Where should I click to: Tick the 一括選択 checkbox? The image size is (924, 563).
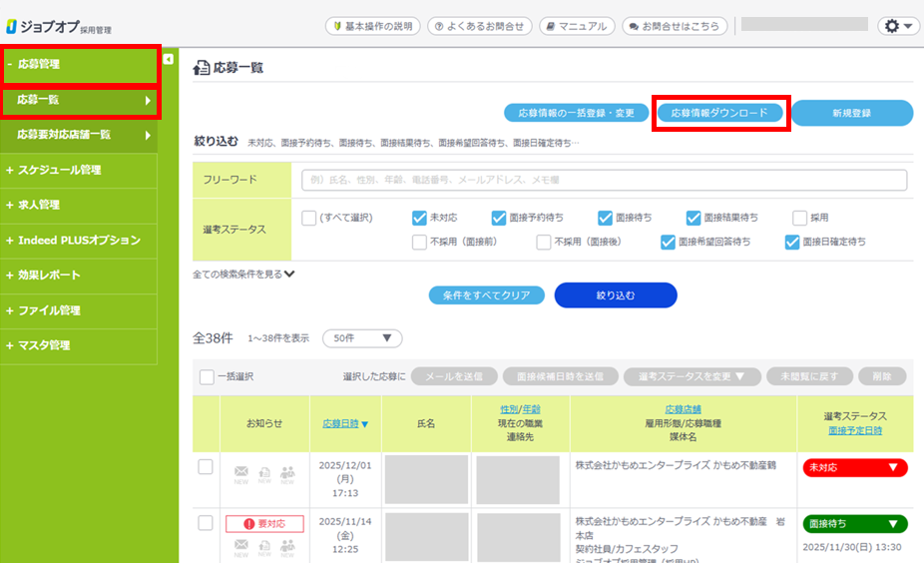[x=207, y=376]
